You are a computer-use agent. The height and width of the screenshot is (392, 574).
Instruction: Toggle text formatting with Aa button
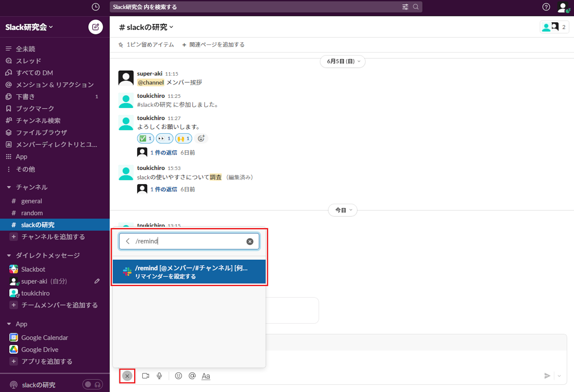click(206, 376)
